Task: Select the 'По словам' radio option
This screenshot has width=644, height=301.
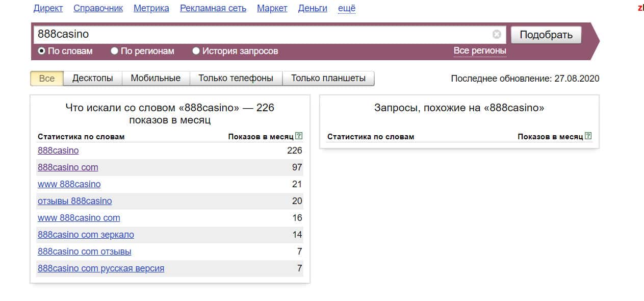Action: pyautogui.click(x=42, y=51)
